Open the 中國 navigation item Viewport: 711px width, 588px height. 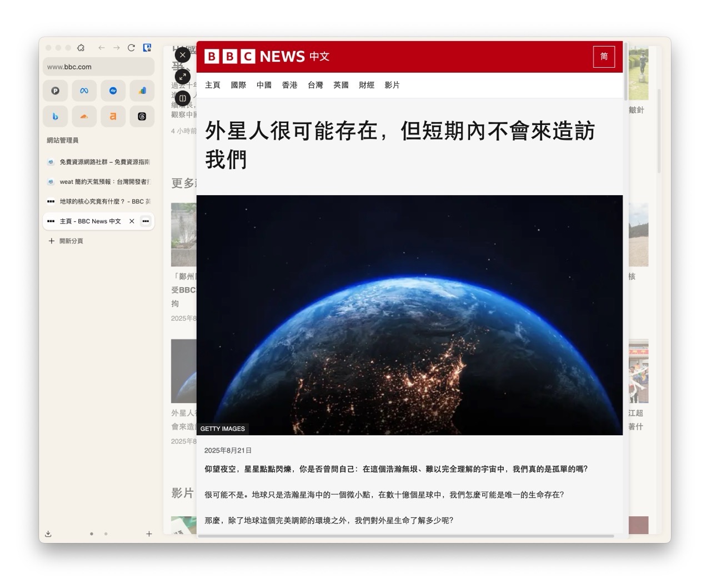[264, 85]
